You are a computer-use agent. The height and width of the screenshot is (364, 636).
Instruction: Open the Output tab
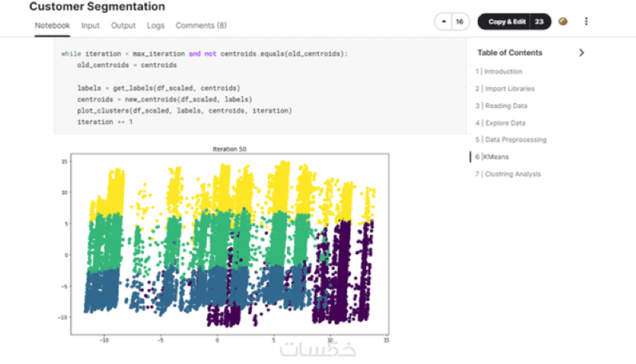(123, 25)
